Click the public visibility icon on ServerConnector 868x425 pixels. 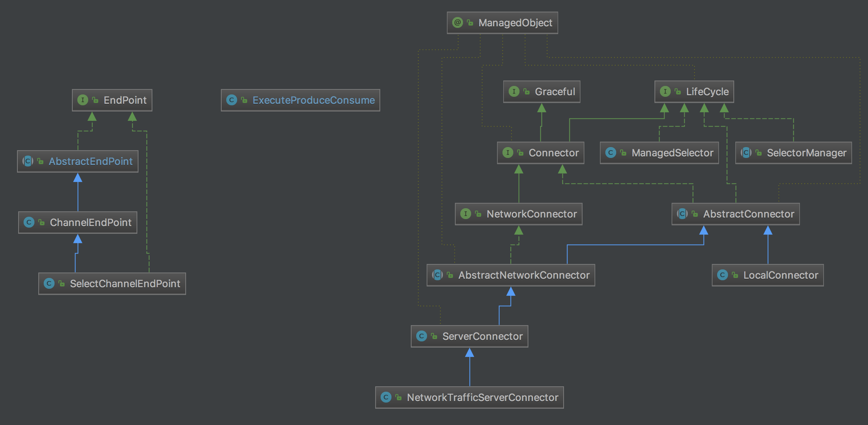coord(434,336)
